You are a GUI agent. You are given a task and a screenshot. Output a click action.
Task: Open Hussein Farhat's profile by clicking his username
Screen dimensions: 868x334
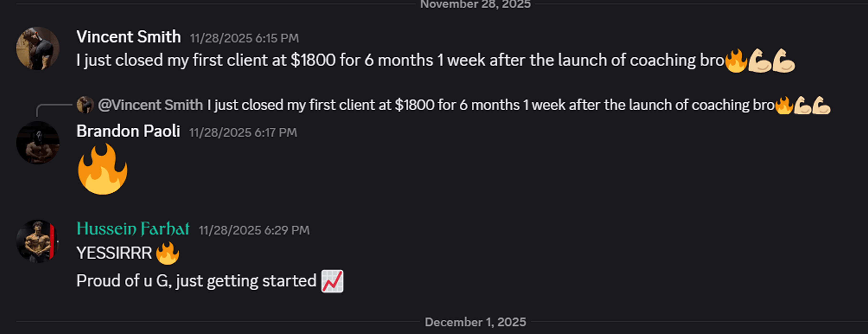click(x=133, y=230)
